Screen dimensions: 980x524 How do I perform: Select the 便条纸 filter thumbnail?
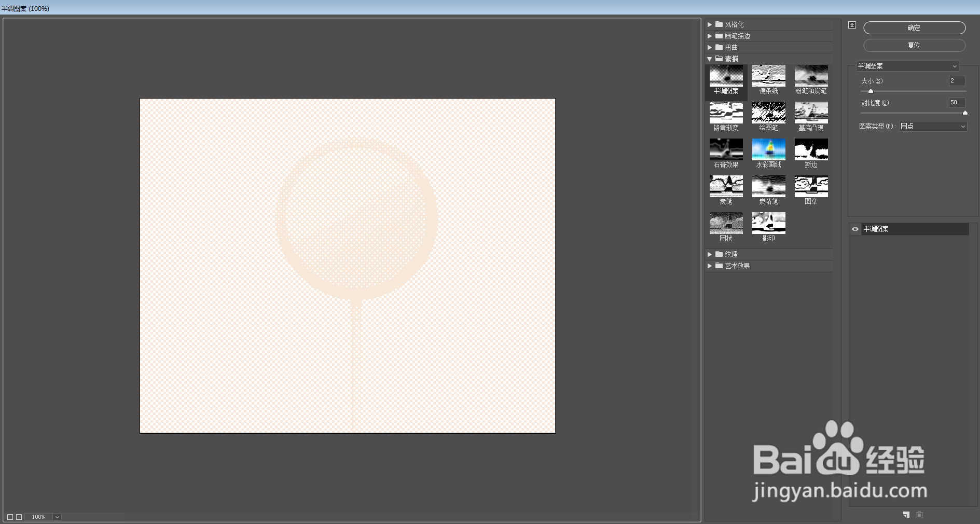click(768, 76)
